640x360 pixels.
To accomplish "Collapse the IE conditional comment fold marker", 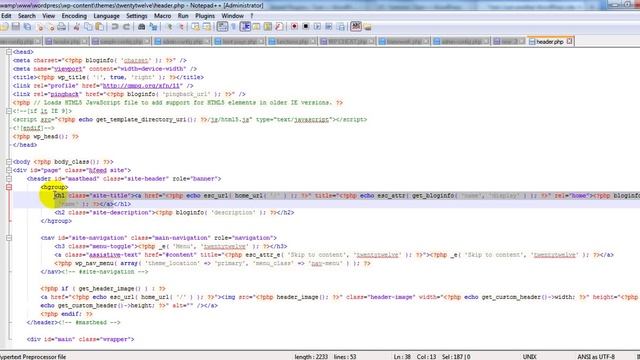I will (9, 111).
